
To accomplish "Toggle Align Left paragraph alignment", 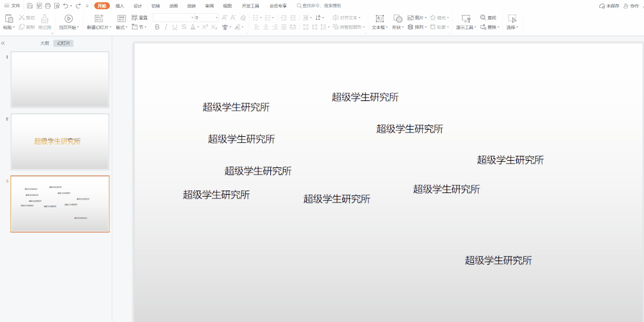I will tap(257, 27).
